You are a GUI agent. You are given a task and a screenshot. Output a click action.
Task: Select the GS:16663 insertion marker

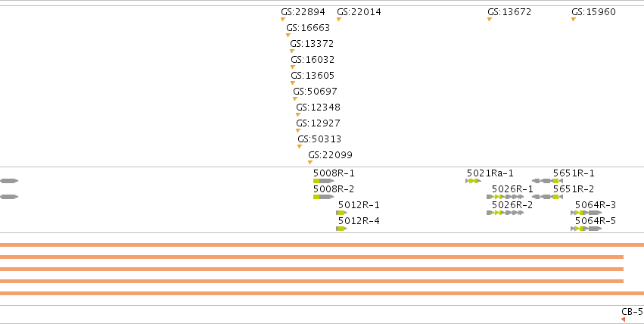coord(288,36)
